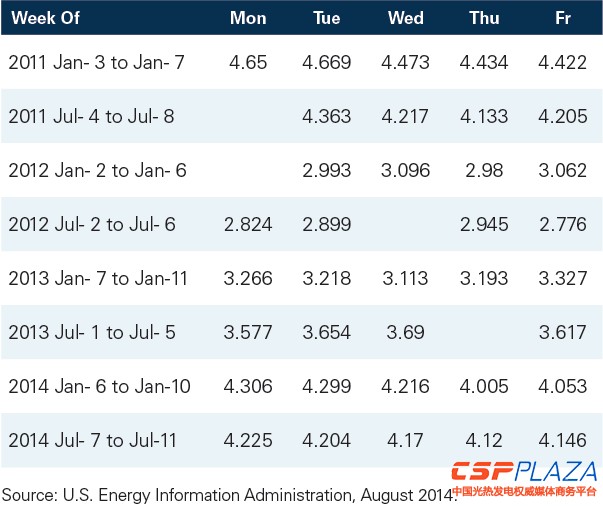
Task: Select the 2012 Jul-2 to Jul-6 row label
Action: click(91, 224)
